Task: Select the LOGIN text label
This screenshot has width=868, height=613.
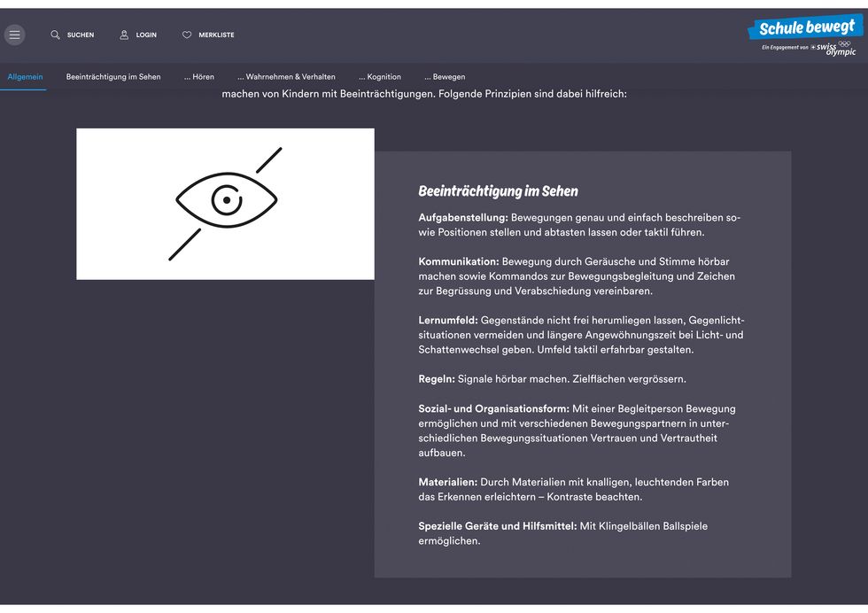Action: (146, 35)
